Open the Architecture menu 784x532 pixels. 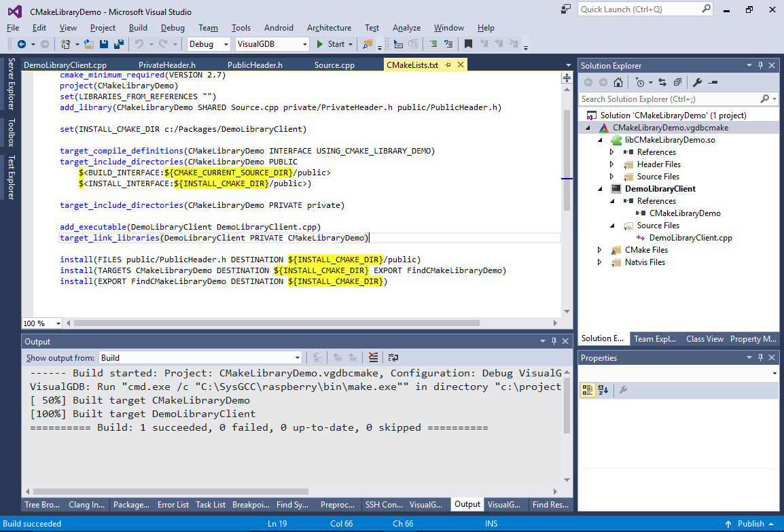click(329, 28)
